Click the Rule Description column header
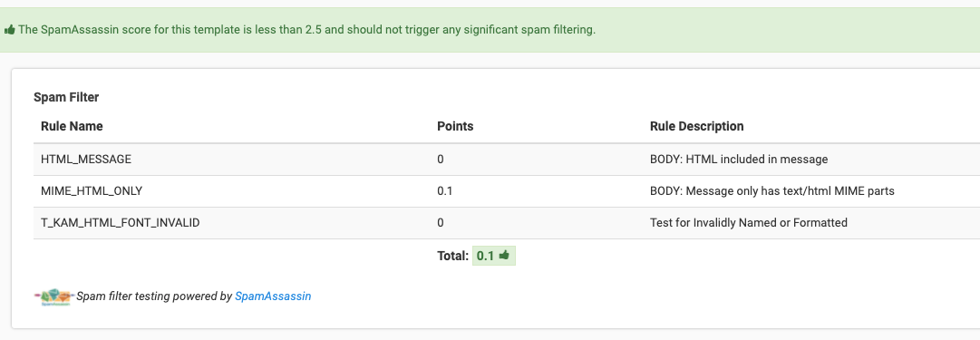980x340 pixels. click(x=697, y=126)
